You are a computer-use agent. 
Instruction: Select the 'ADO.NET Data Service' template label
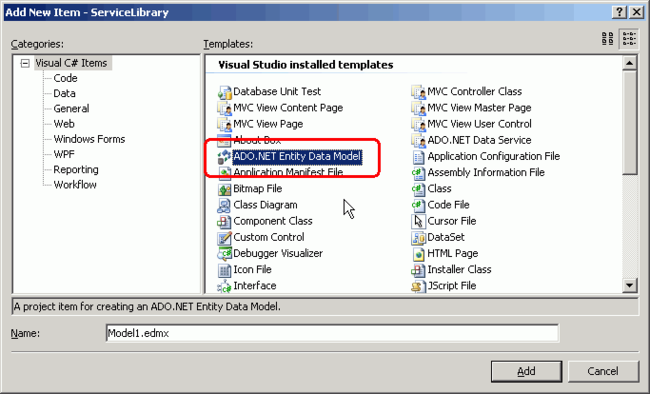pyautogui.click(x=479, y=140)
